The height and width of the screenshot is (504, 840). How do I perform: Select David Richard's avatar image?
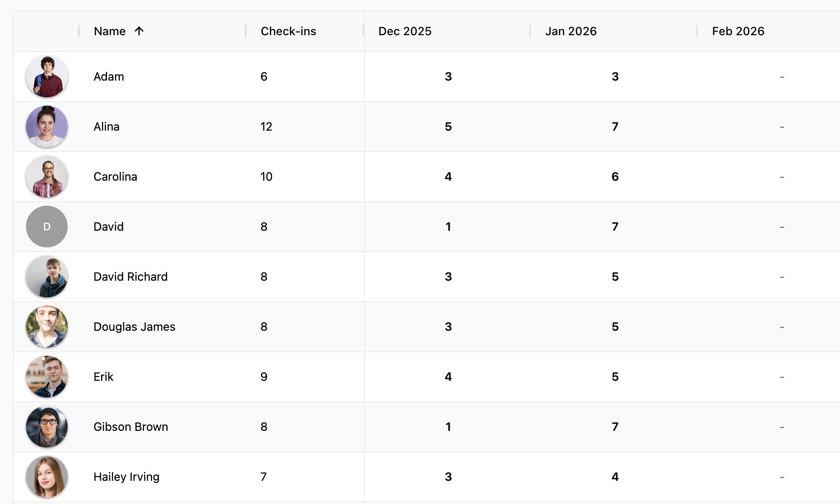tap(47, 277)
